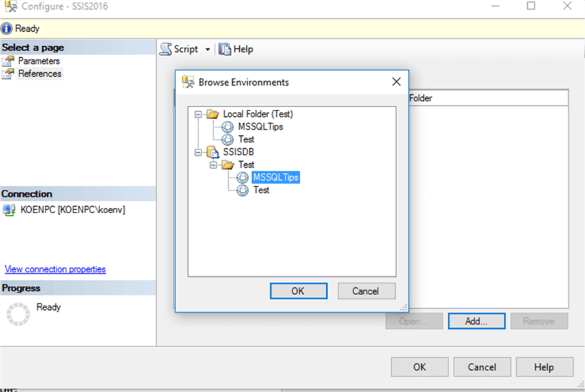Select Test environment under Local Folder

[246, 139]
